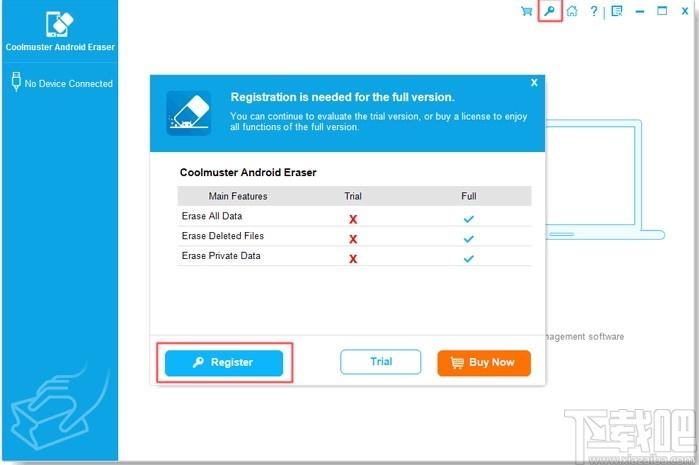Click the 'Erase Private Data' feature row
Viewport: 699px width, 465px height.
(x=354, y=256)
